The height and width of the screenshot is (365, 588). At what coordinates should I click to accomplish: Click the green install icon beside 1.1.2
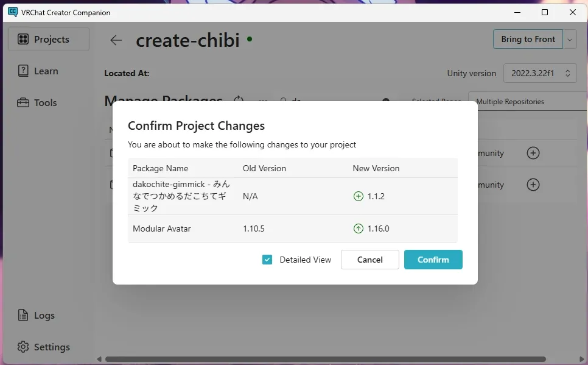point(358,196)
